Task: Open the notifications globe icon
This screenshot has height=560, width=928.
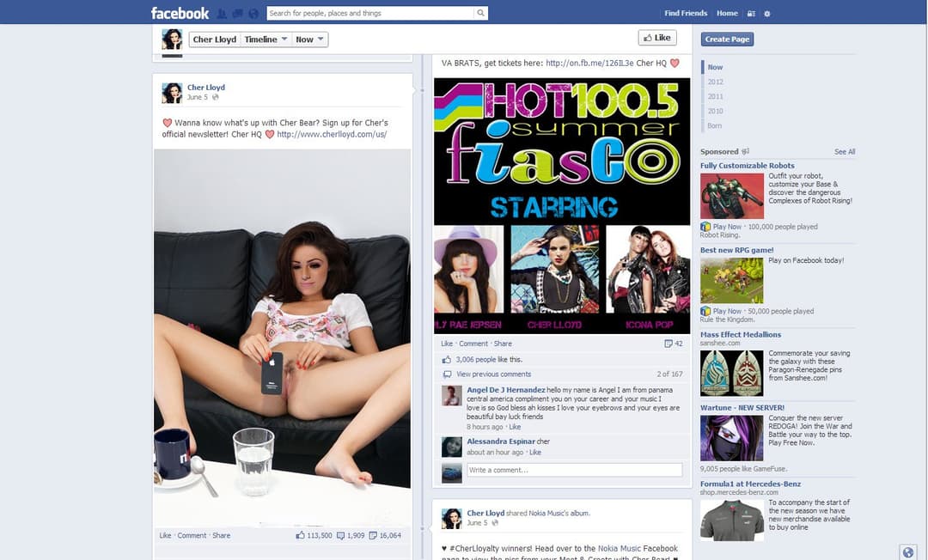Action: pyautogui.click(x=253, y=13)
